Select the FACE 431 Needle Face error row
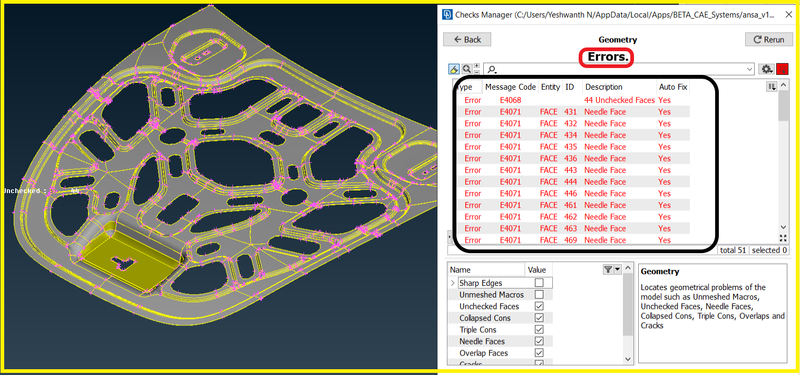This screenshot has height=375, width=800. pyautogui.click(x=572, y=112)
